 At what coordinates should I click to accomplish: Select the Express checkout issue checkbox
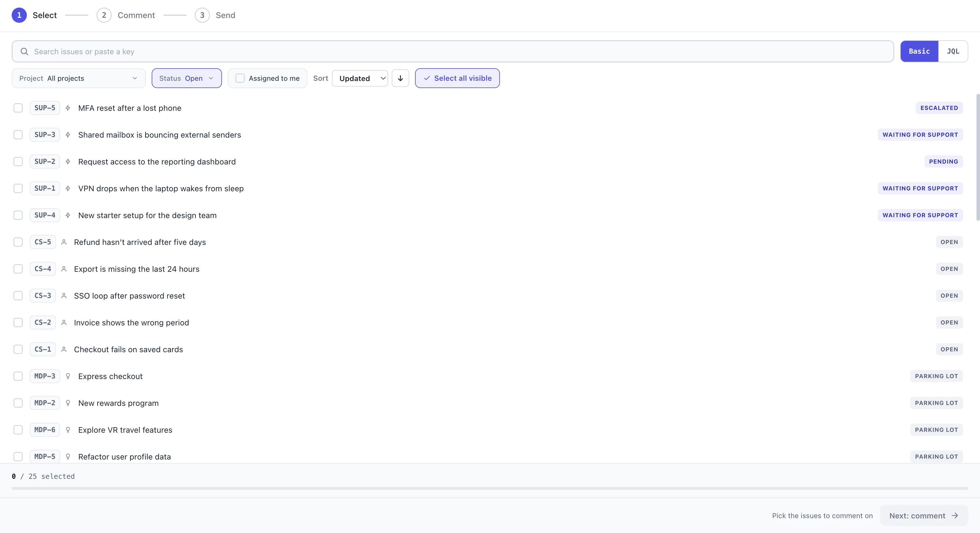click(18, 376)
